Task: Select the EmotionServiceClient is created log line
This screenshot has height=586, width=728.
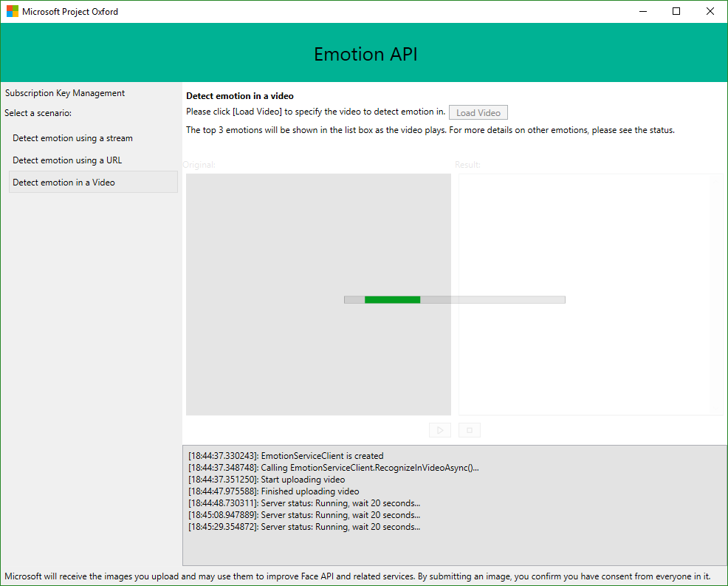Action: [x=286, y=456]
